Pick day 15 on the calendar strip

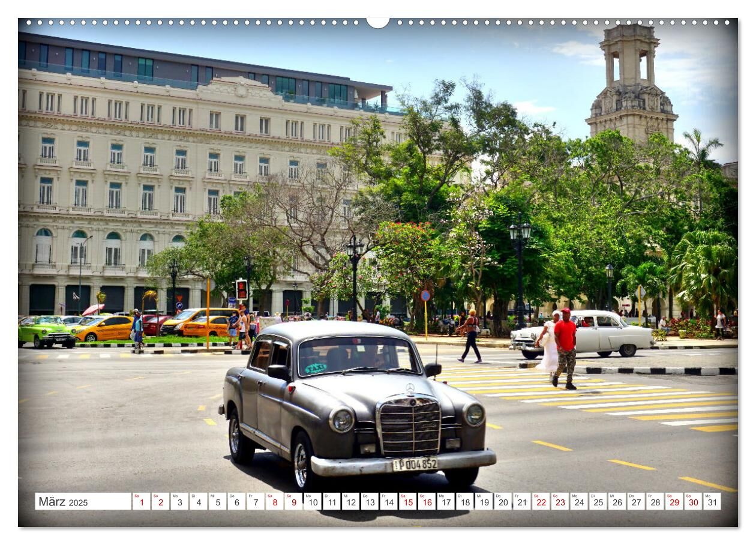coord(407,502)
